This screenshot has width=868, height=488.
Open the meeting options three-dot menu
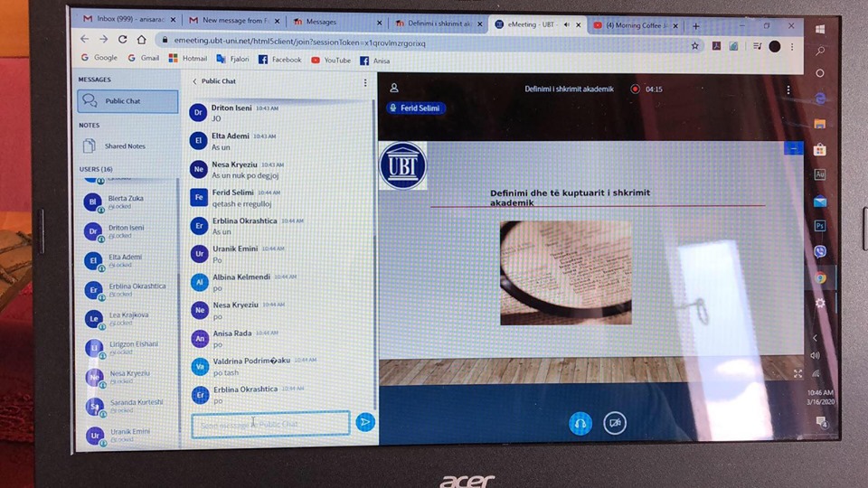pos(788,89)
